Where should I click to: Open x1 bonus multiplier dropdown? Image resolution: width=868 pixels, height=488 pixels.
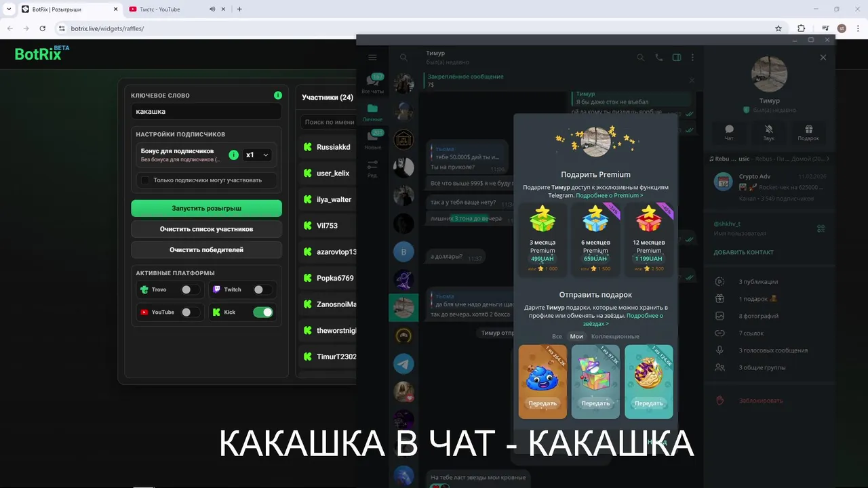coord(257,155)
